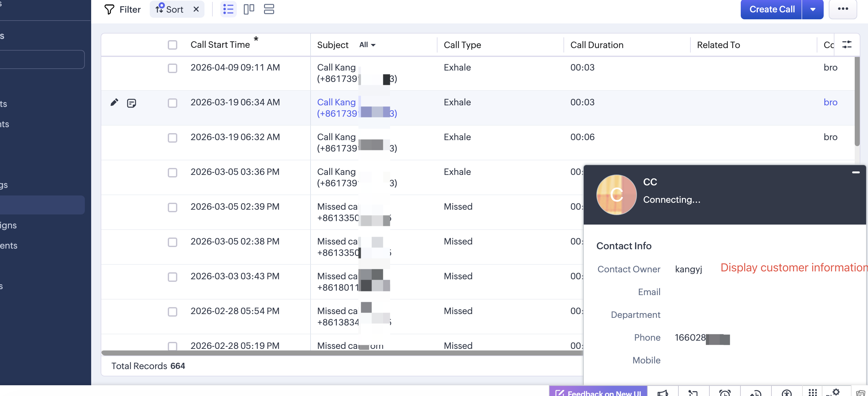
Task: Remove the applied Sort with its X
Action: coord(196,9)
